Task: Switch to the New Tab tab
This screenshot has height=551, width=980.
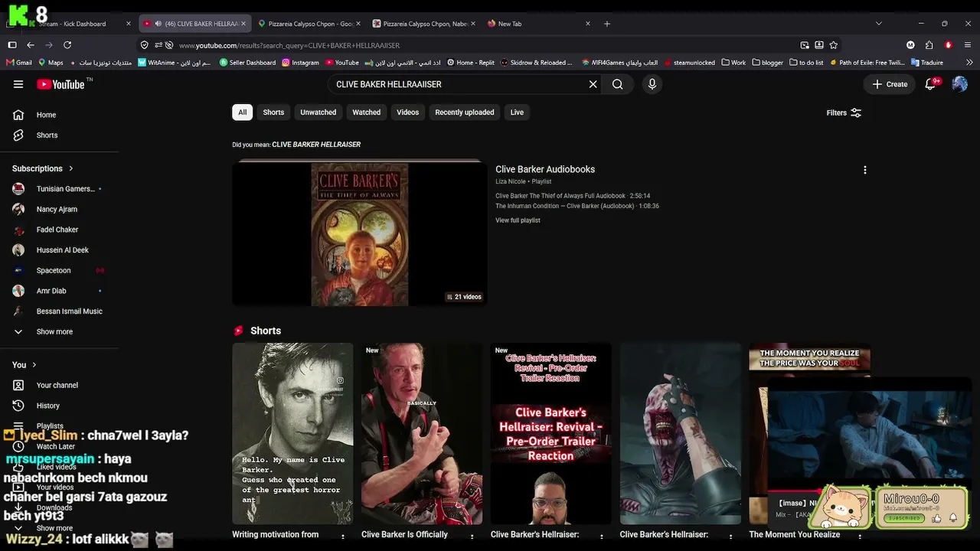Action: click(x=537, y=24)
